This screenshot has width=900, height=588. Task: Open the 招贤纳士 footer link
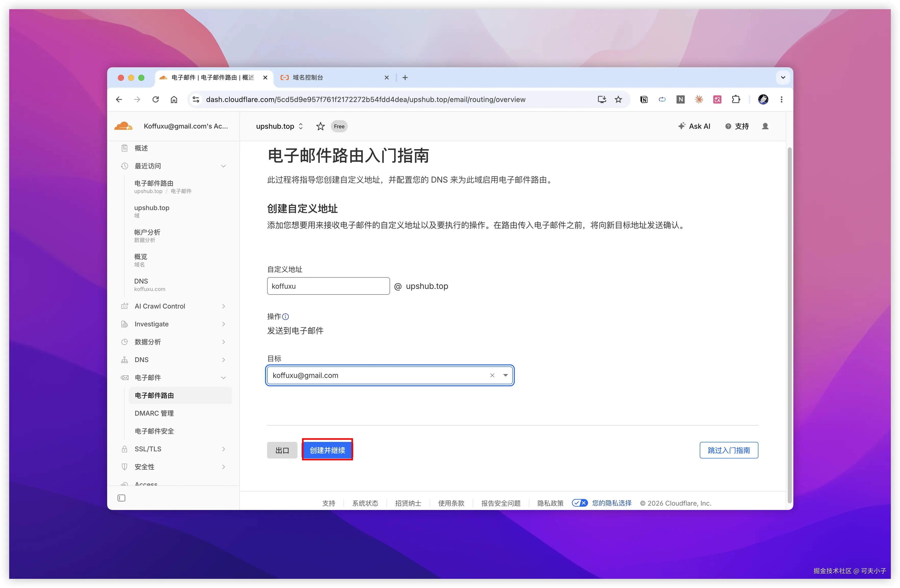pos(408,503)
